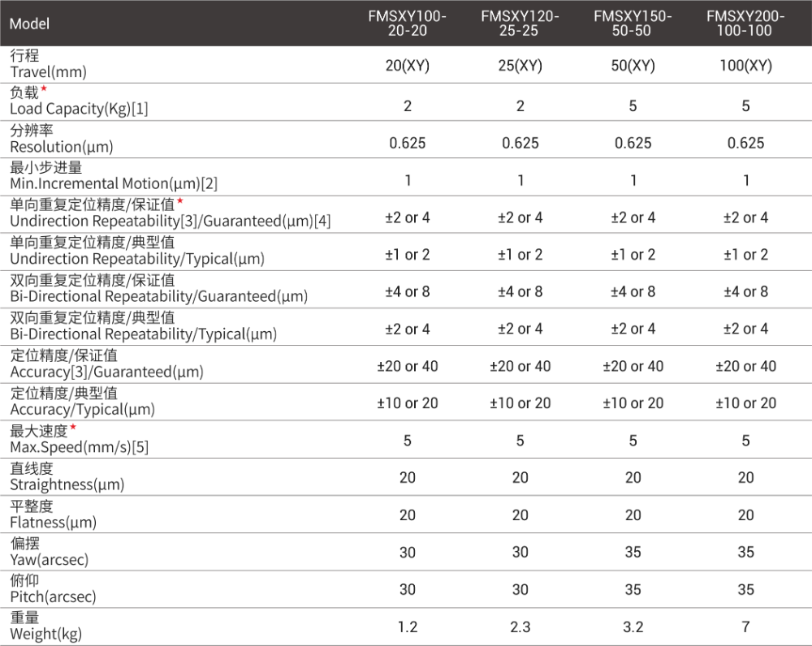Click the Model header cell
Viewport: 812px width, 646px height.
[x=29, y=24]
